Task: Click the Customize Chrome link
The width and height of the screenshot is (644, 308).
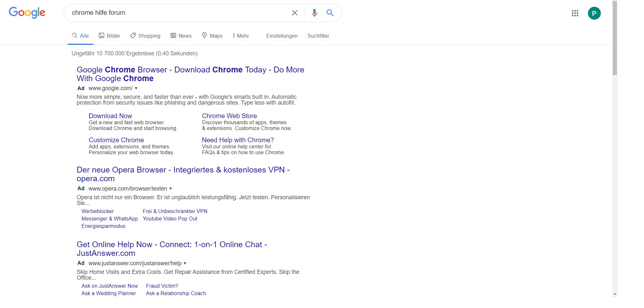Action: point(116,140)
